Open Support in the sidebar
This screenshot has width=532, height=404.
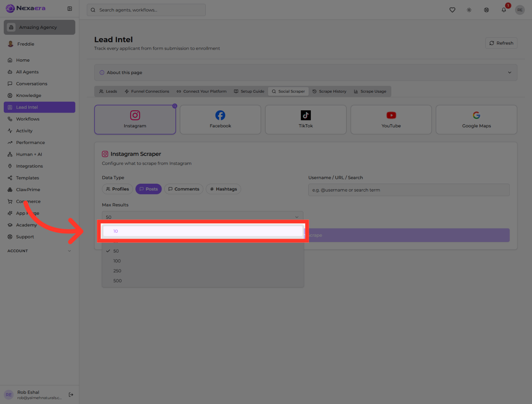39,237
